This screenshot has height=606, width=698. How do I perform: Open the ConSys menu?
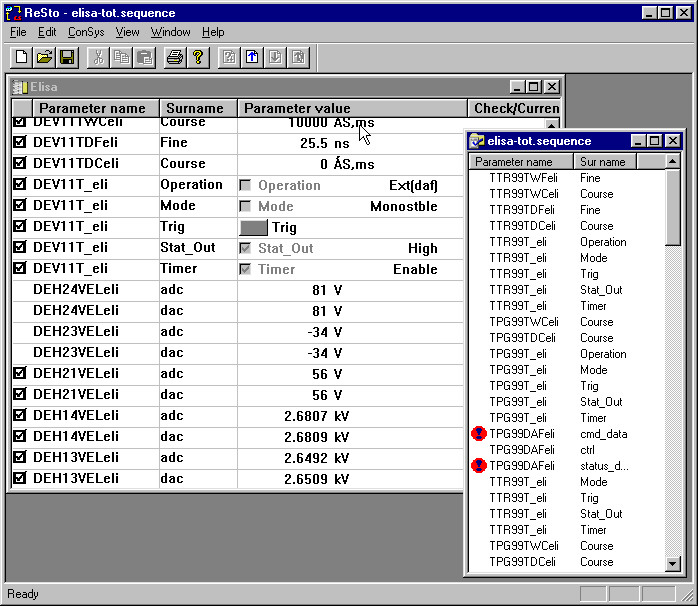pyautogui.click(x=85, y=32)
